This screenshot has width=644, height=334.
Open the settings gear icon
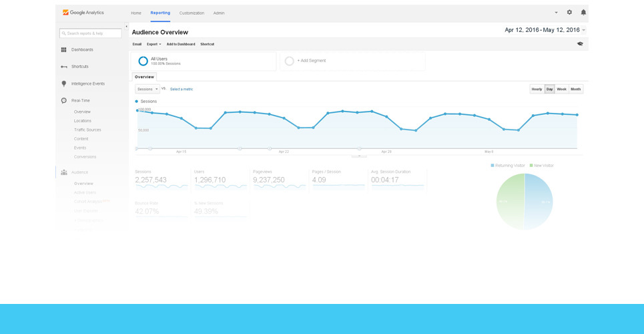[x=569, y=12]
